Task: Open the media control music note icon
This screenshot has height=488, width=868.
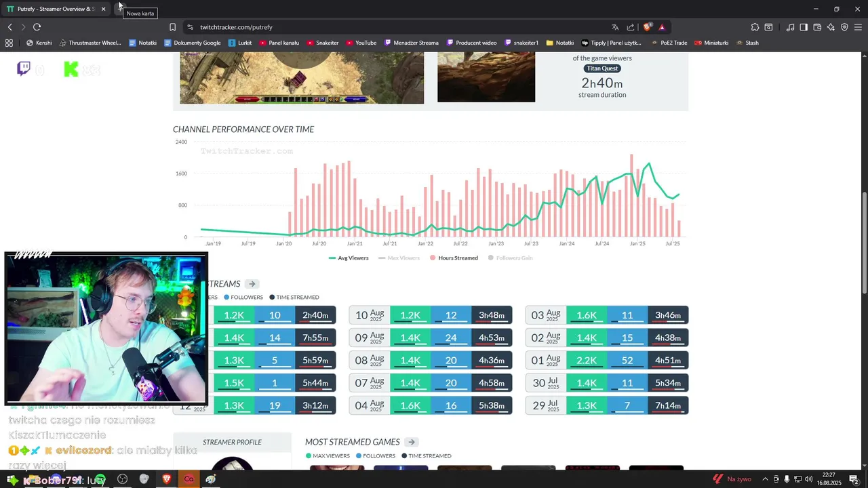Action: click(790, 27)
